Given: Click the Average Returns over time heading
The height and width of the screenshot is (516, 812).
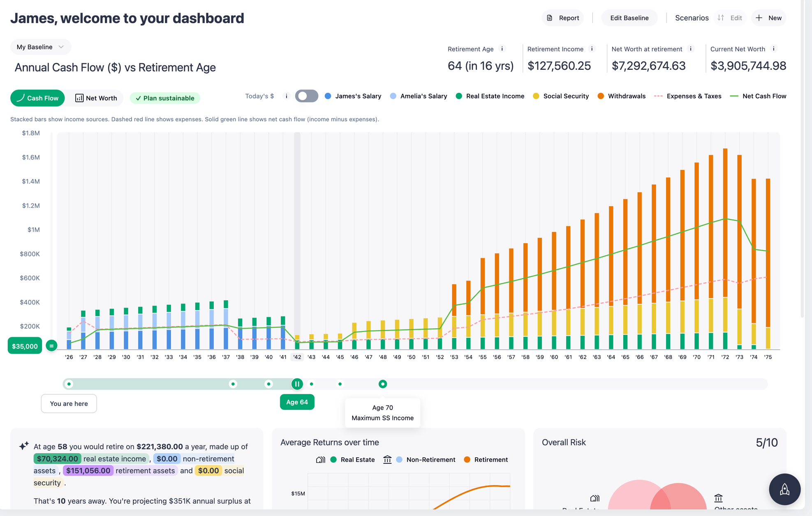Looking at the screenshot, I should 330,442.
